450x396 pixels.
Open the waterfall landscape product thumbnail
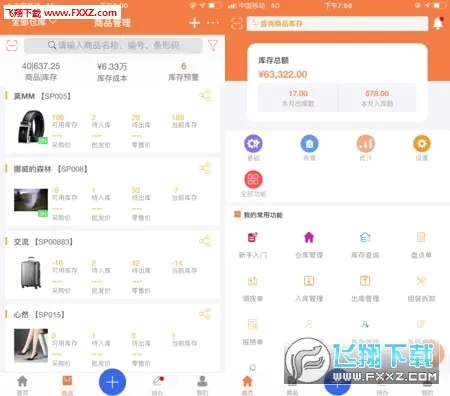click(x=31, y=201)
